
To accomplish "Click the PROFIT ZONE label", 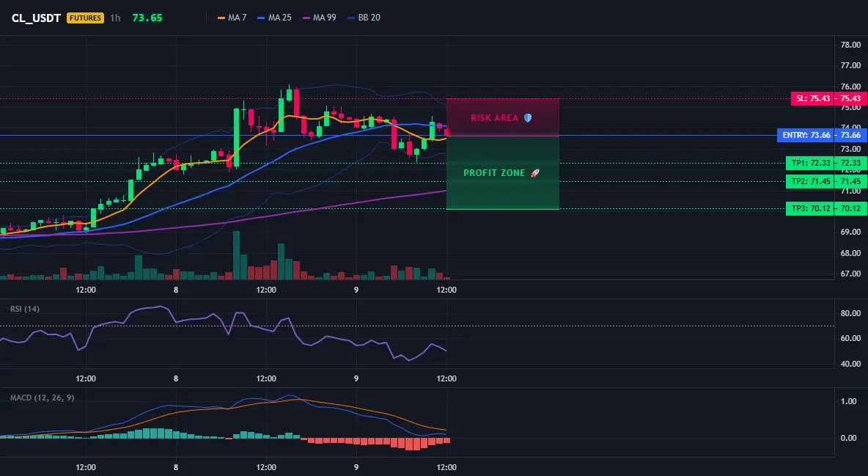I will [494, 173].
